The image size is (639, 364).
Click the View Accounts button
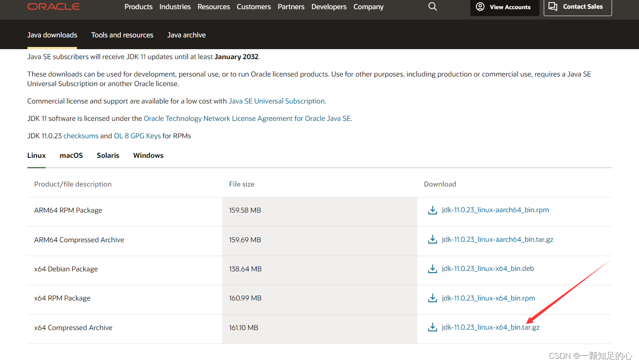point(505,7)
